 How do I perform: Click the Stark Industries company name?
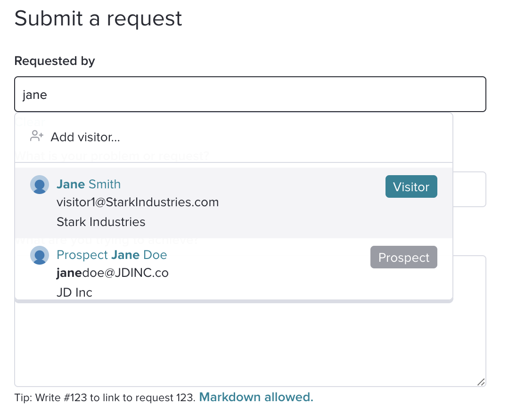(101, 222)
